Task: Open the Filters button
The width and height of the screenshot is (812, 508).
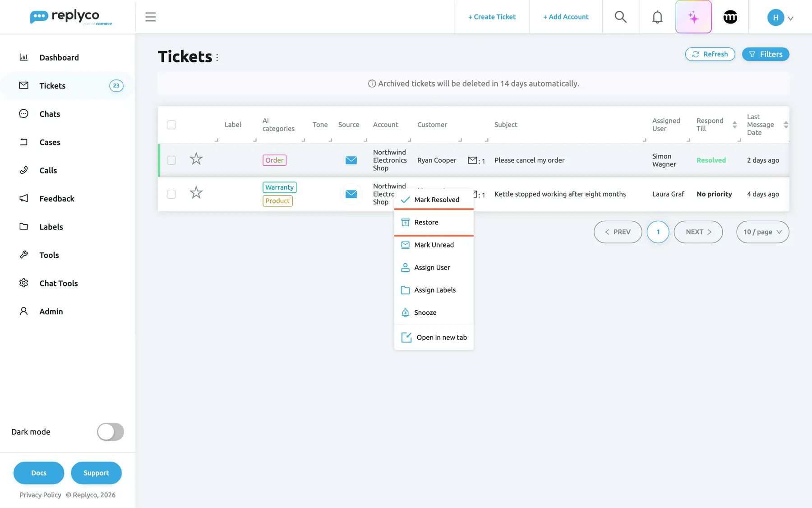Action: (766, 54)
